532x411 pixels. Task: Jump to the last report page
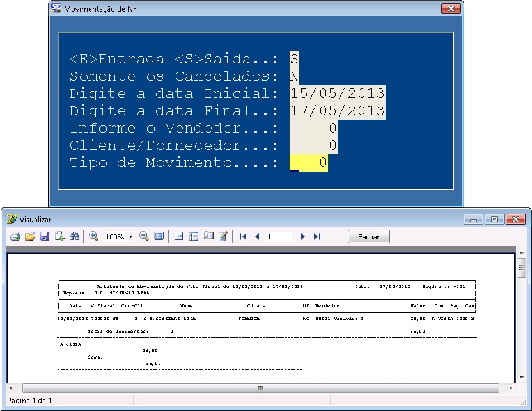click(317, 237)
